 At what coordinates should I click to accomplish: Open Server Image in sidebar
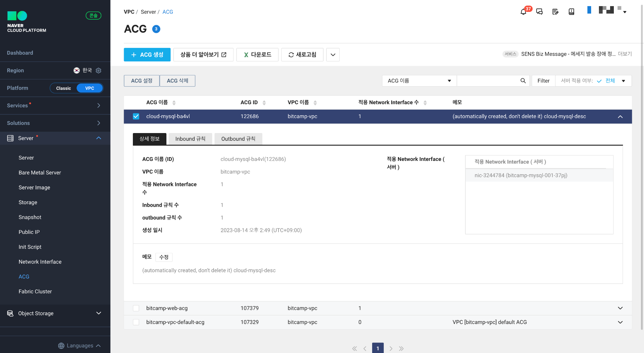click(x=34, y=188)
